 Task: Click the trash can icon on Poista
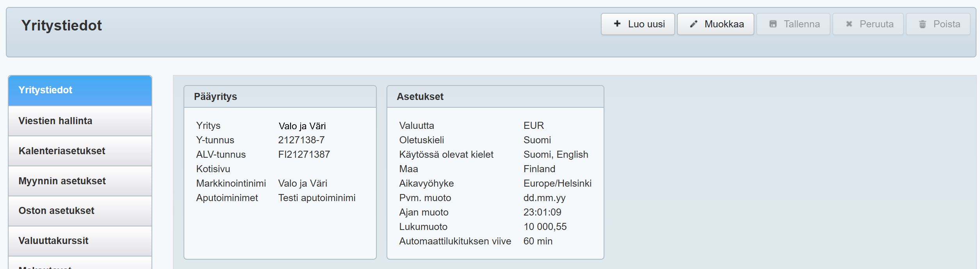coord(922,24)
